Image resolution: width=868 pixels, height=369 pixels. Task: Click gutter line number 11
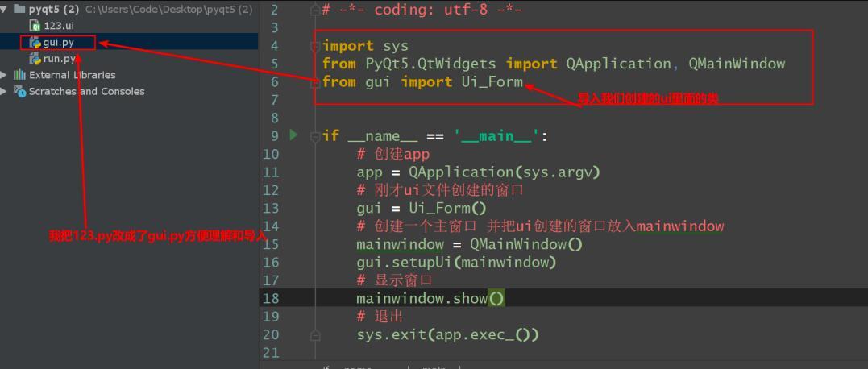[x=272, y=172]
